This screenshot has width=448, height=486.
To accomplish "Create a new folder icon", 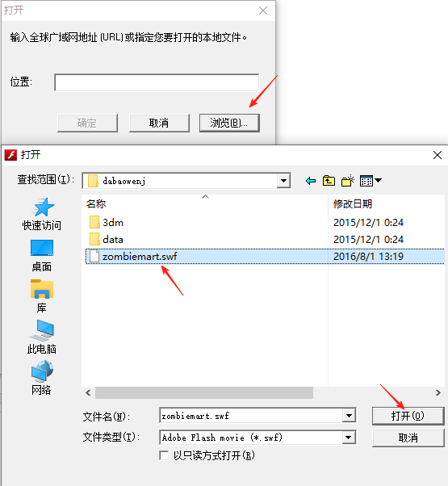I will [x=348, y=181].
